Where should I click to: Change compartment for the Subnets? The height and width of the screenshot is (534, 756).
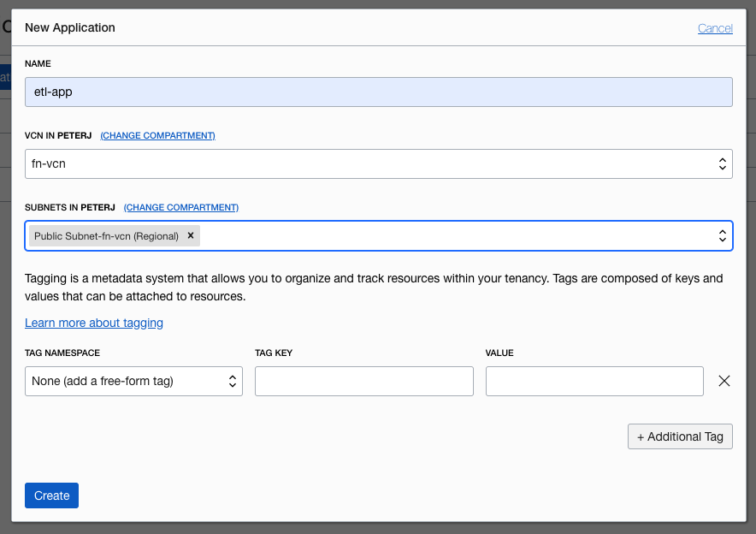click(181, 207)
